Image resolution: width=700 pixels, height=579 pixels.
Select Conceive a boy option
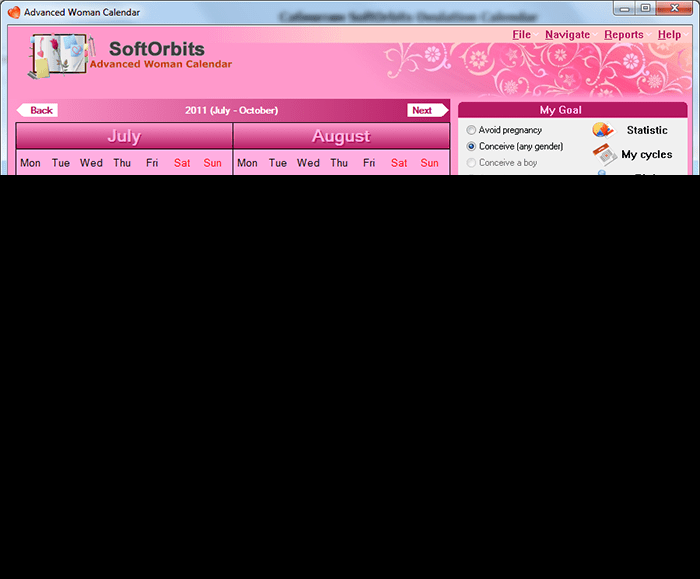pos(471,162)
